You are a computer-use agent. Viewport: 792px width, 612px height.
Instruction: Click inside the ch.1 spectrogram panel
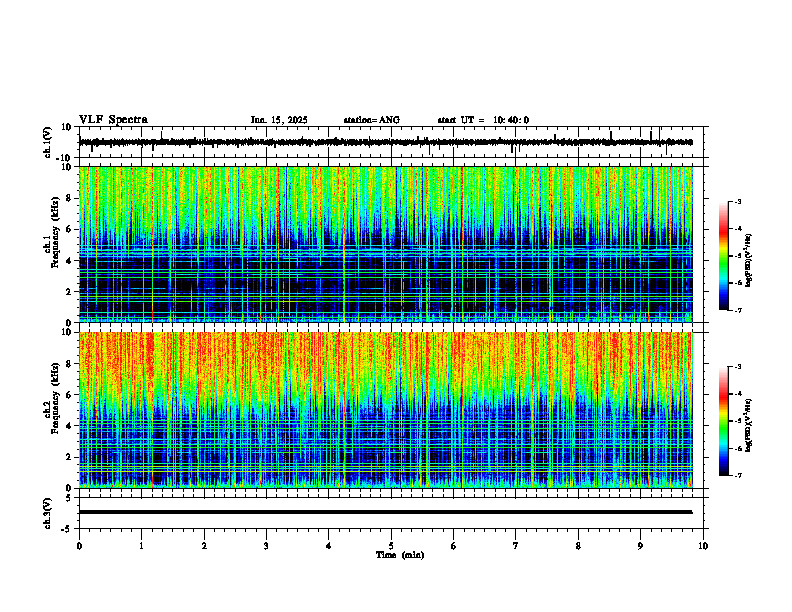(386, 244)
